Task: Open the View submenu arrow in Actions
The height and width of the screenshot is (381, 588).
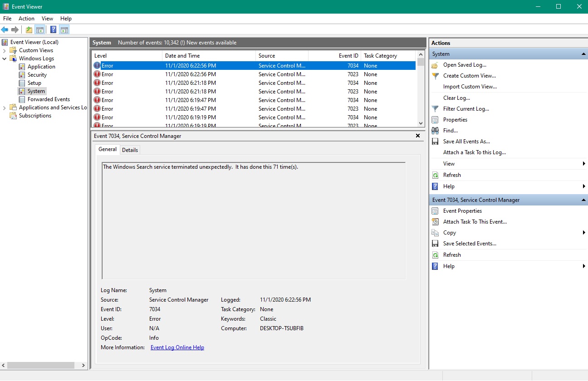Action: 584,164
